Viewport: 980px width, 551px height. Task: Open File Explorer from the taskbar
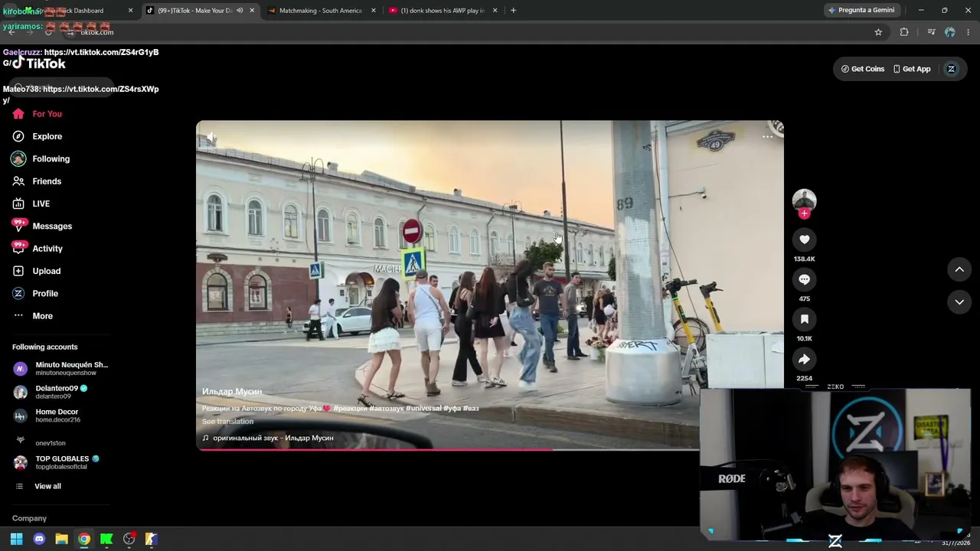point(61,539)
